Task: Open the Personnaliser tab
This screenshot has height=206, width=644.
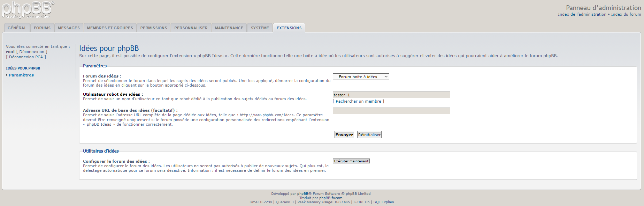Action: tap(191, 28)
